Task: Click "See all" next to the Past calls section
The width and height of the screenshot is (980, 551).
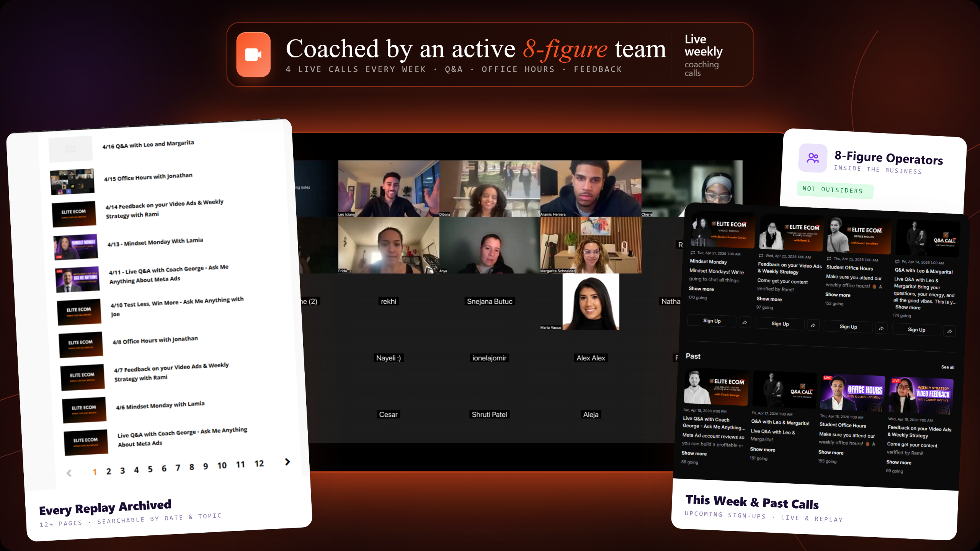Action: pos(948,367)
